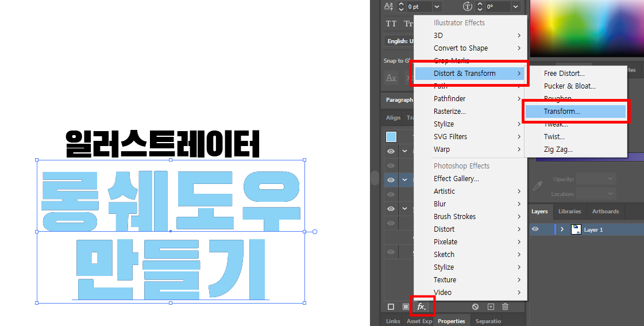Click the light blue appearance swatch
Image resolution: width=644 pixels, height=326 pixels.
[x=391, y=137]
